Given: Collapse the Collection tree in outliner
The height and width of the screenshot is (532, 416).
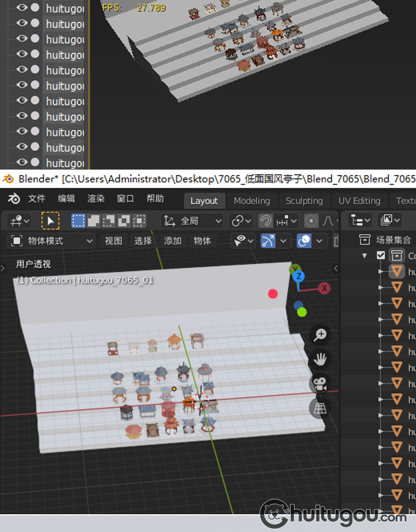Looking at the screenshot, I should coord(365,255).
